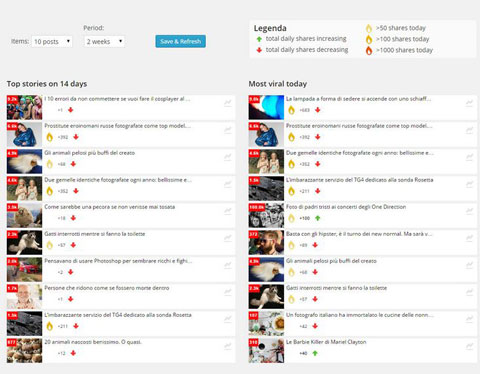Open chart icon for 'Come sarebbe una pecora' story
This screenshot has height=374, width=480.
tap(228, 211)
